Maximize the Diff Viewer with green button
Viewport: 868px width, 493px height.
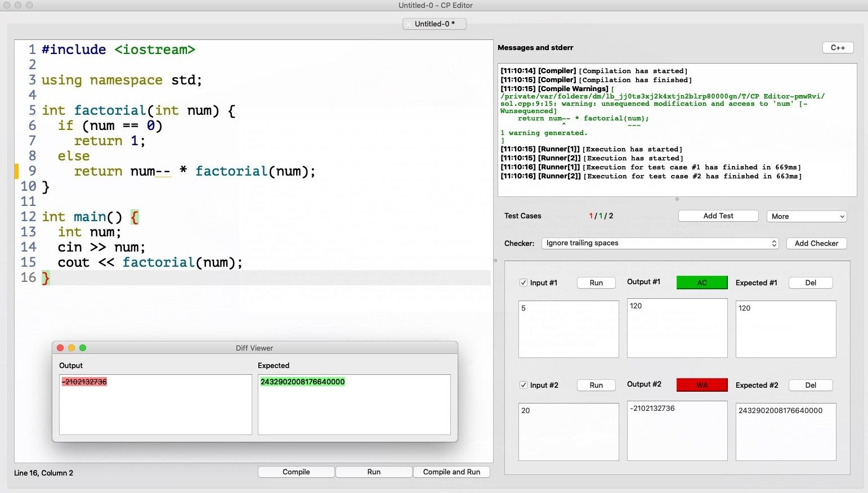pyautogui.click(x=83, y=348)
